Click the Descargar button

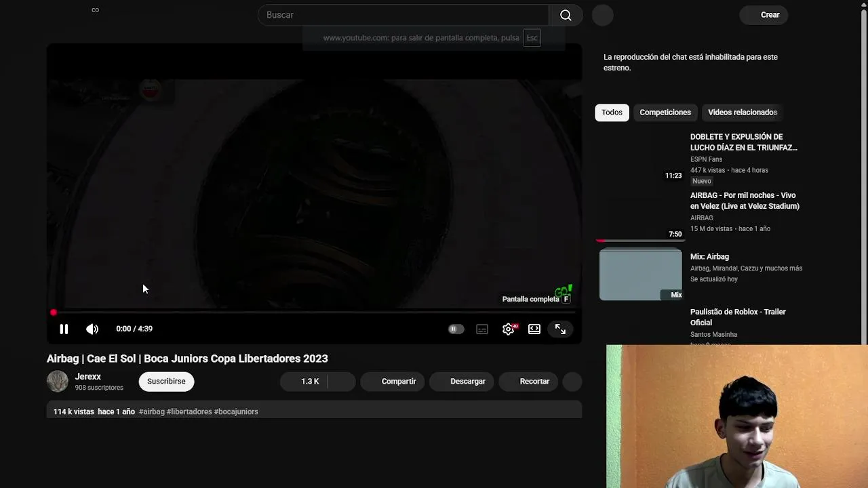[461, 382]
